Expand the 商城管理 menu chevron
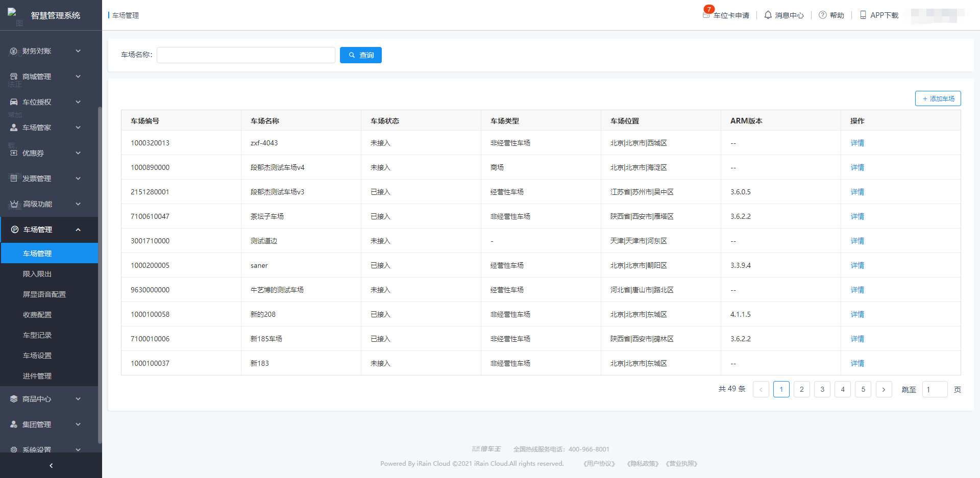 coord(78,77)
